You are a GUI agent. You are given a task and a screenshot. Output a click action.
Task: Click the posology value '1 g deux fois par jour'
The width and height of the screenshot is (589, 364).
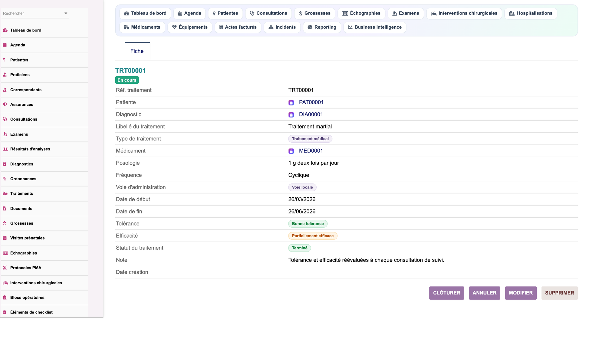pos(314,163)
